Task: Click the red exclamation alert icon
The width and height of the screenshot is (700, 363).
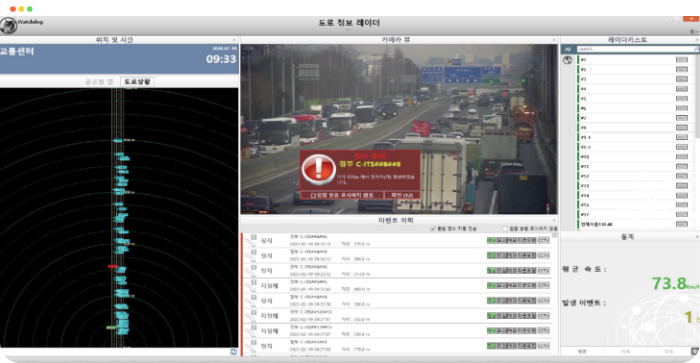Action: (x=318, y=170)
